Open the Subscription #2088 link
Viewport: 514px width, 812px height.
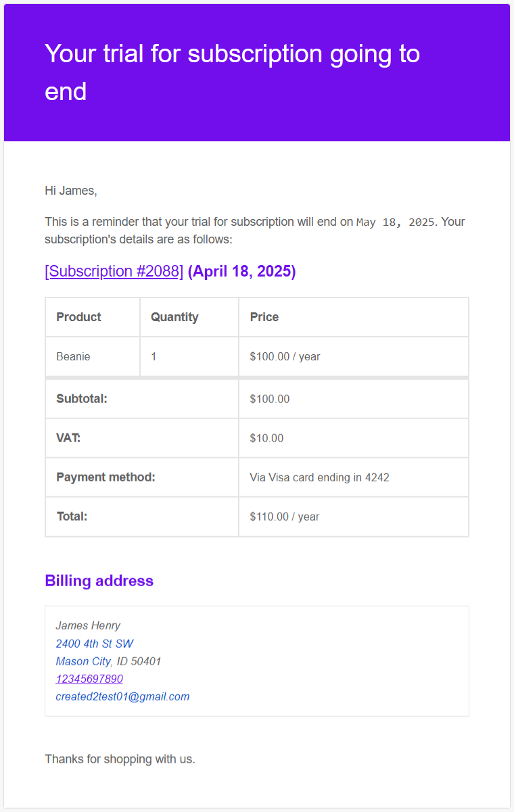(x=114, y=271)
